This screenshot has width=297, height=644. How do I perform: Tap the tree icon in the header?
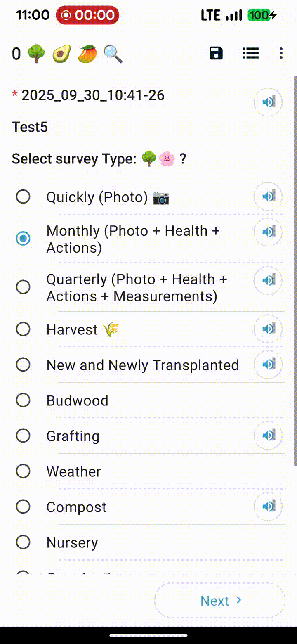coord(36,54)
